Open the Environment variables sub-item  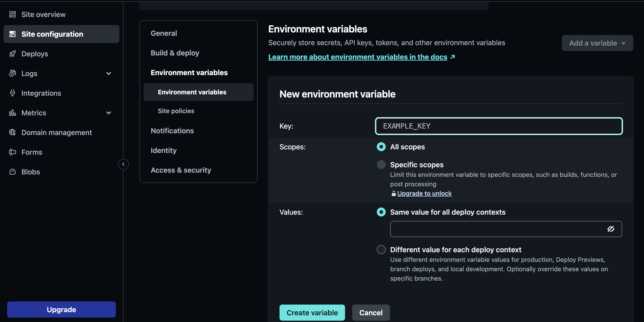(x=199, y=92)
